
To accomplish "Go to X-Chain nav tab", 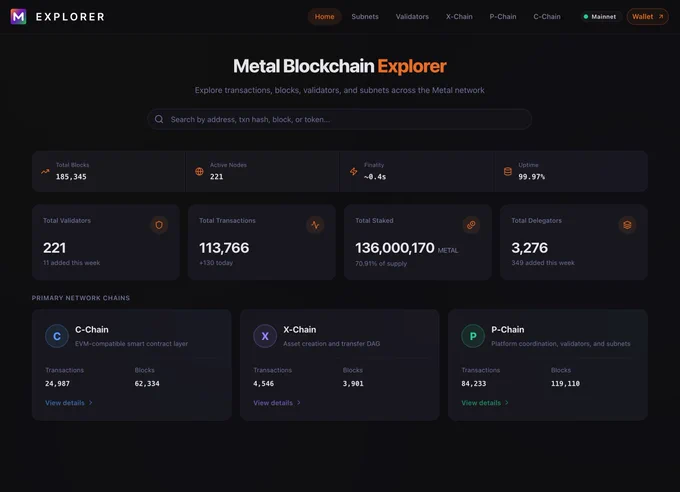I will (459, 16).
